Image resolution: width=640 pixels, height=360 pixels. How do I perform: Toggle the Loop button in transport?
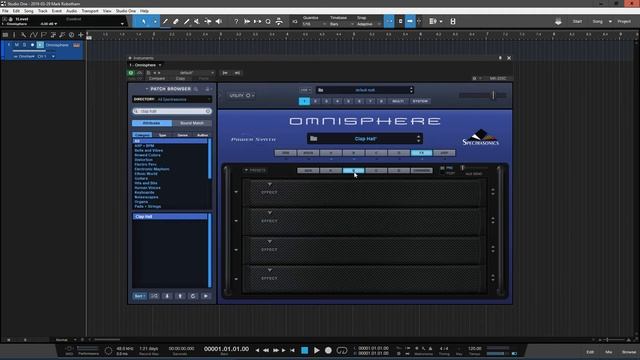[x=342, y=350]
